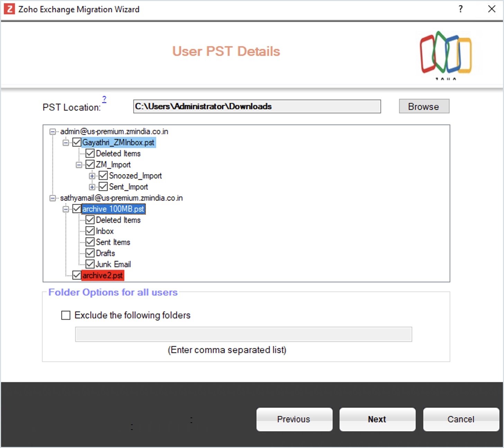This screenshot has height=448, width=504.
Task: Collapse the ZM_Import folder node
Action: click(79, 165)
